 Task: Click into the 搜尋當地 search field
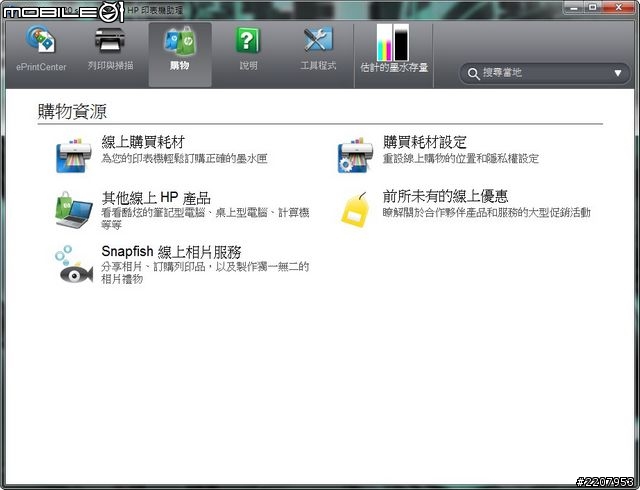544,74
